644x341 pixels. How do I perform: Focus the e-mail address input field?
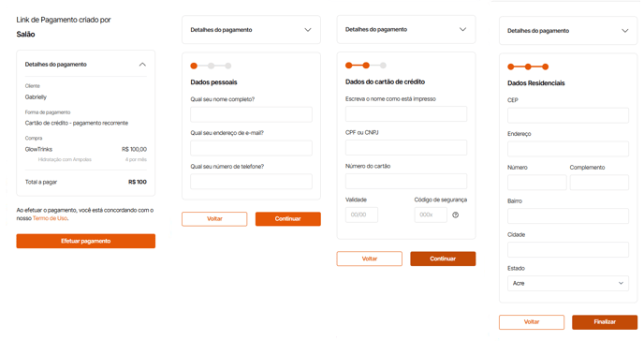pyautogui.click(x=251, y=148)
